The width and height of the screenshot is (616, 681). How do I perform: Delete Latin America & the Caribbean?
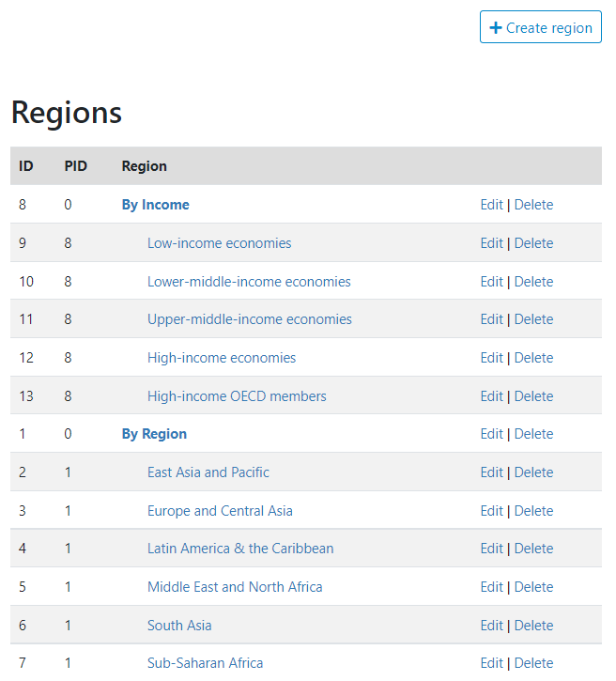pos(533,549)
